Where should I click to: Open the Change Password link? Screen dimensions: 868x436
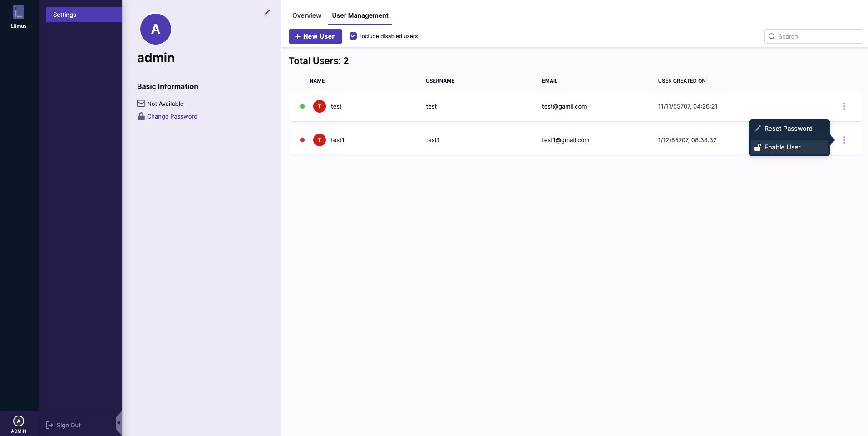172,116
